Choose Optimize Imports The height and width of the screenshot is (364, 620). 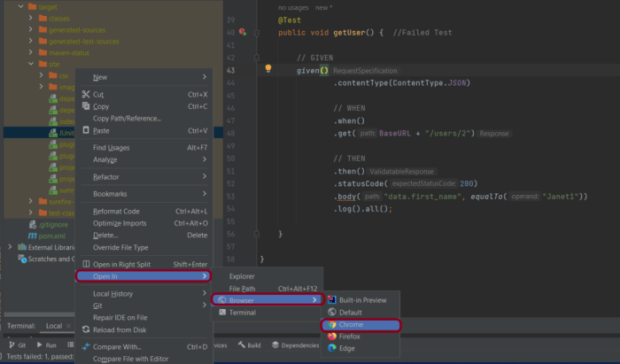point(144,223)
